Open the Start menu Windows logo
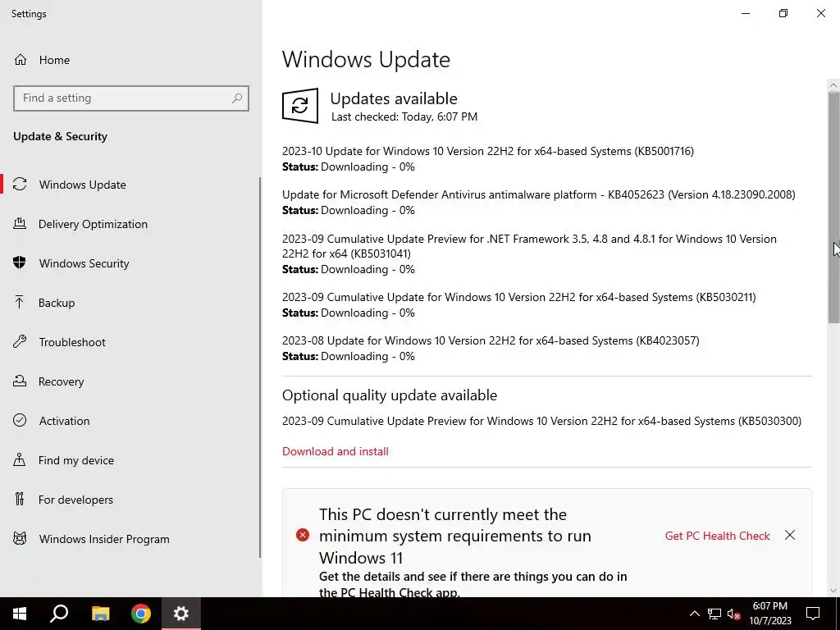This screenshot has width=840, height=630. tap(20, 614)
